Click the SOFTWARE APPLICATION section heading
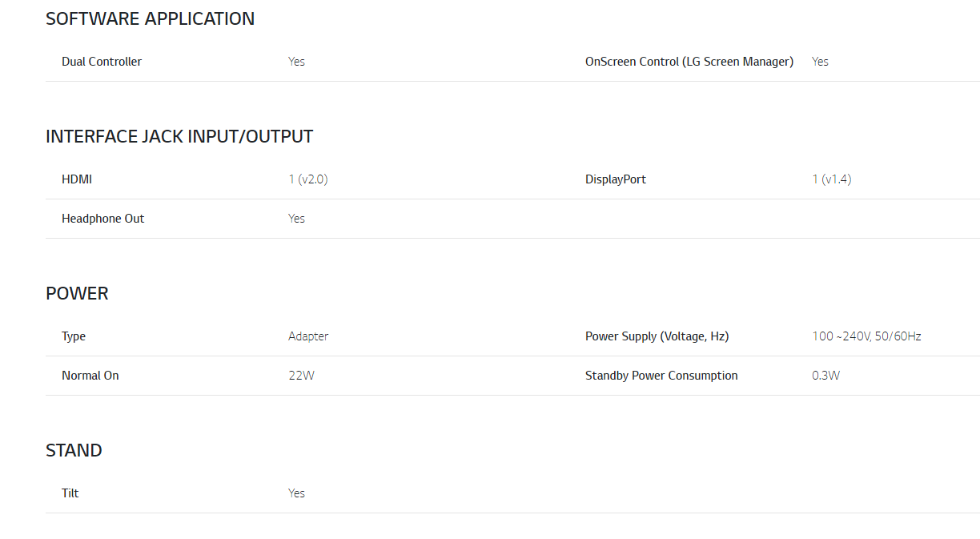Viewport: 980px width, 539px height. (150, 19)
